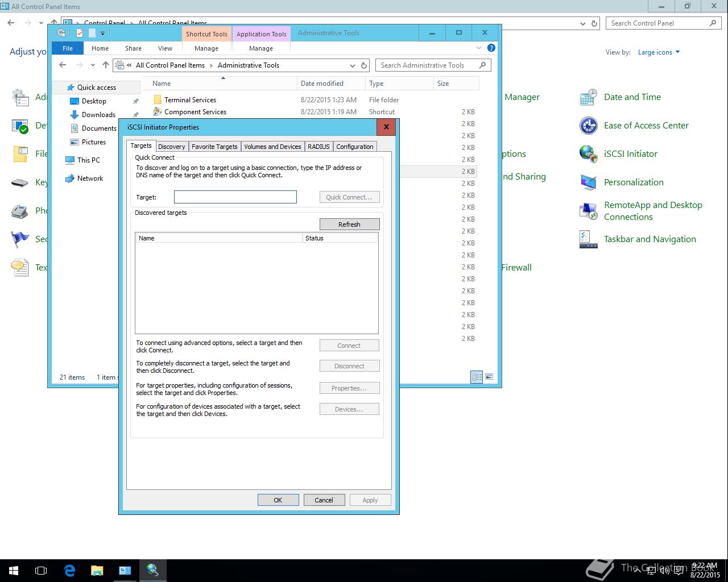Screen dimensions: 728x582
Task: Open recent locations dropdown in Explorer
Action: [x=93, y=65]
